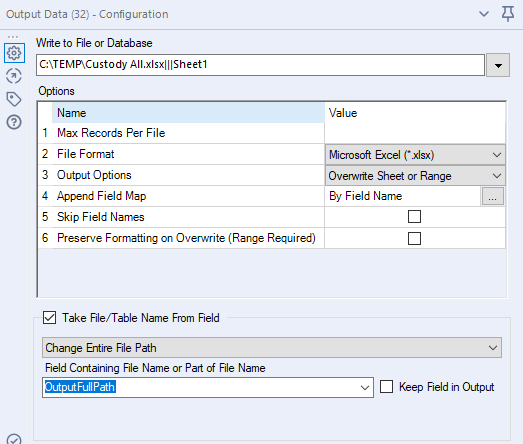Open the Write to File dropdown arrow
The height and width of the screenshot is (444, 523).
coord(498,65)
